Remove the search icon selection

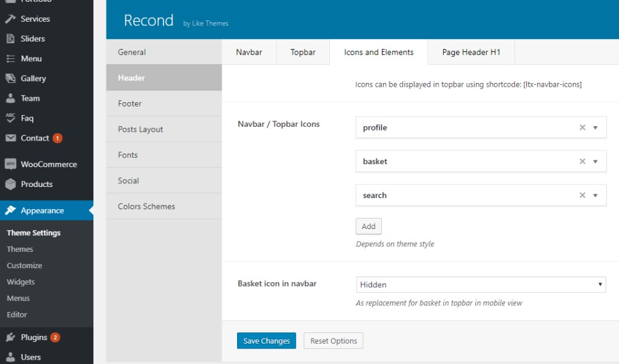pyautogui.click(x=582, y=195)
